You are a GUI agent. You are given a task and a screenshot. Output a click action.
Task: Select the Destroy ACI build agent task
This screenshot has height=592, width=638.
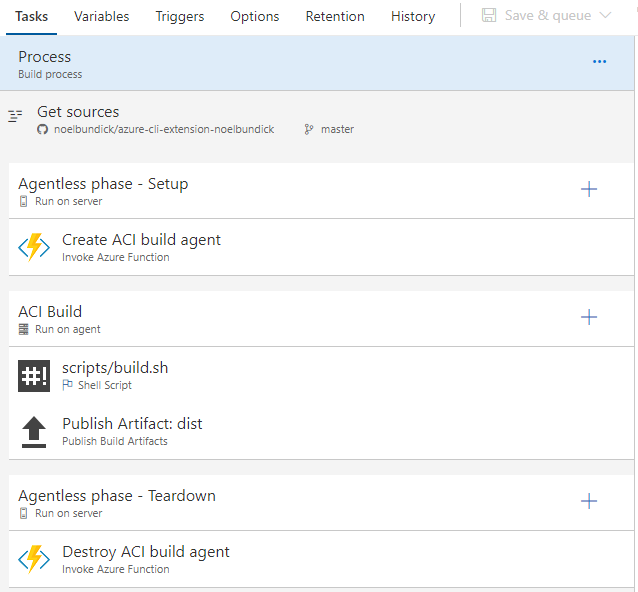click(321, 559)
